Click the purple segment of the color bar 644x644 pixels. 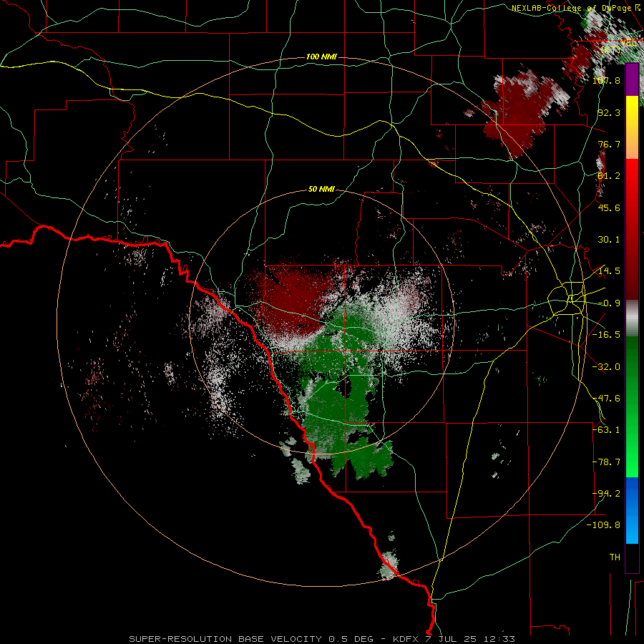632,80
